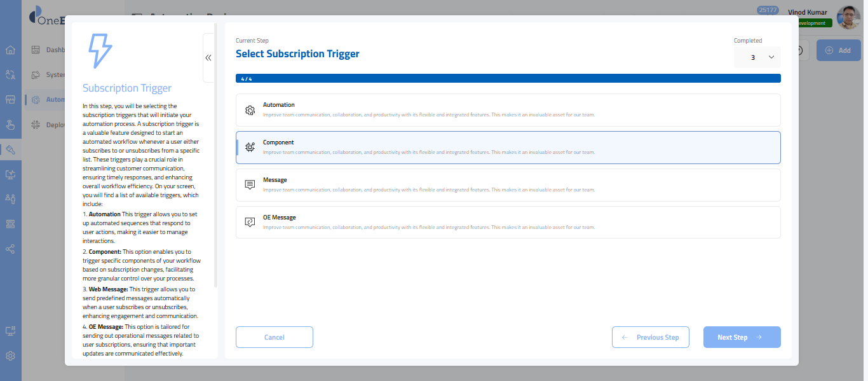868x381 pixels.
Task: Pick the OE Message trigger option
Action: [508, 222]
